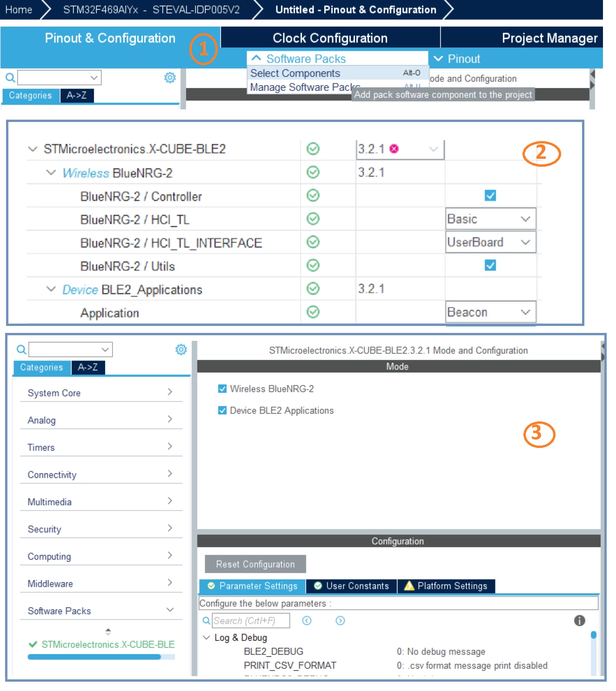The height and width of the screenshot is (691, 616).
Task: Open the lower panel search combo dropdown
Action: pos(105,349)
